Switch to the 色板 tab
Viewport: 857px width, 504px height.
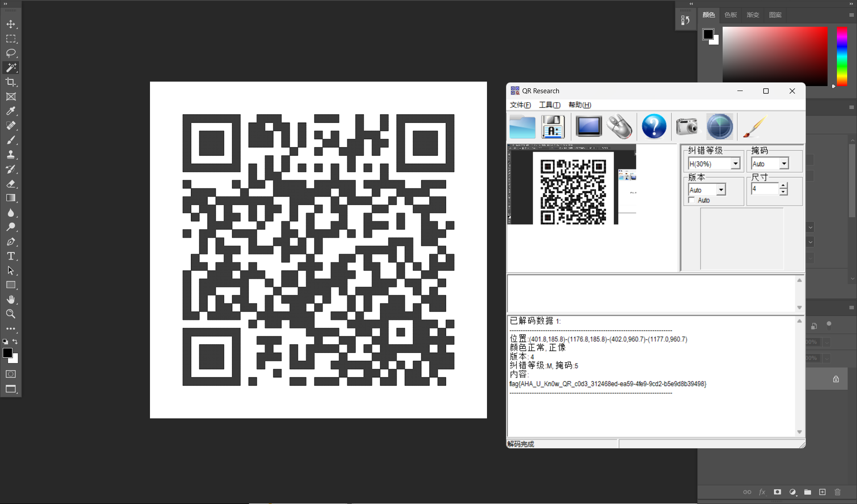click(x=730, y=15)
